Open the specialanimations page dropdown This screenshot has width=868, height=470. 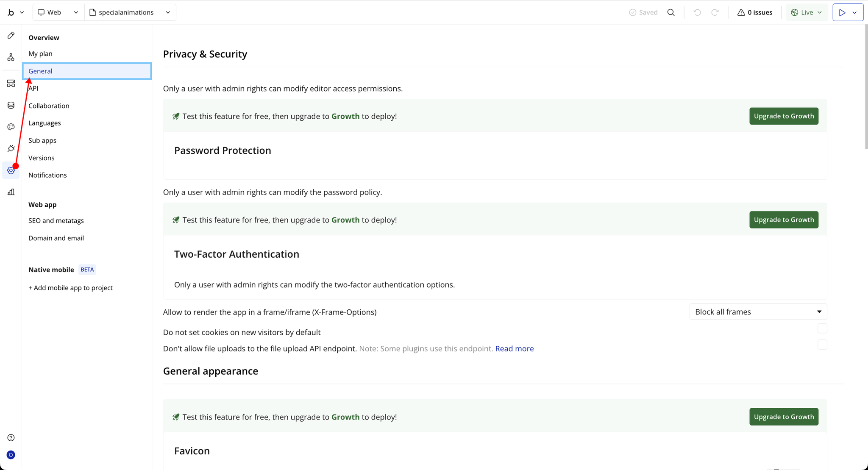point(130,12)
